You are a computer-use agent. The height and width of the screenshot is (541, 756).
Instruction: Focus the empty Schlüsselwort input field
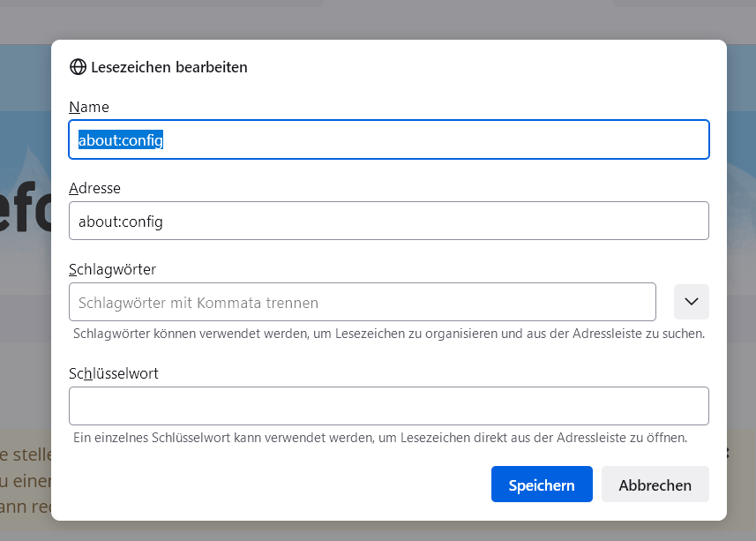click(x=388, y=406)
